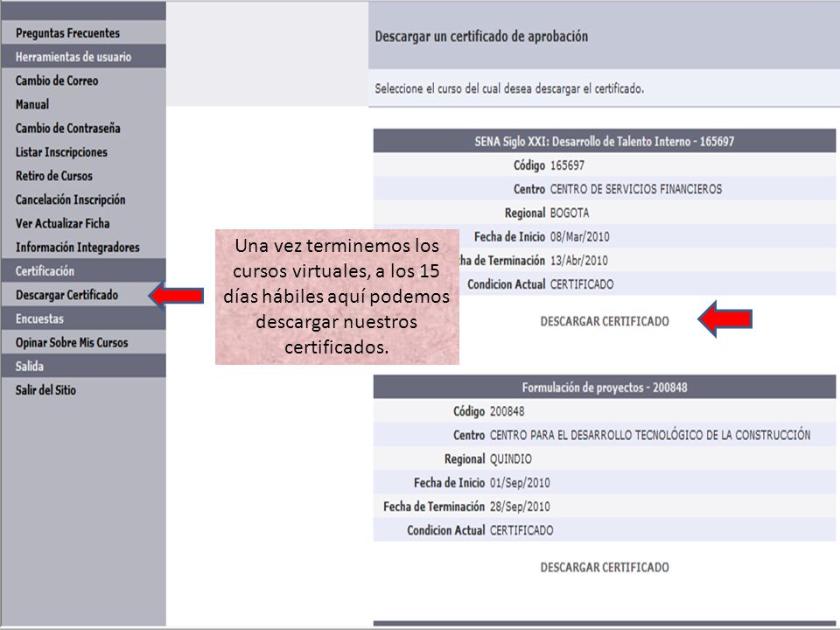Viewport: 840px width, 630px height.
Task: Open Listar Inscripciones
Action: [x=61, y=152]
